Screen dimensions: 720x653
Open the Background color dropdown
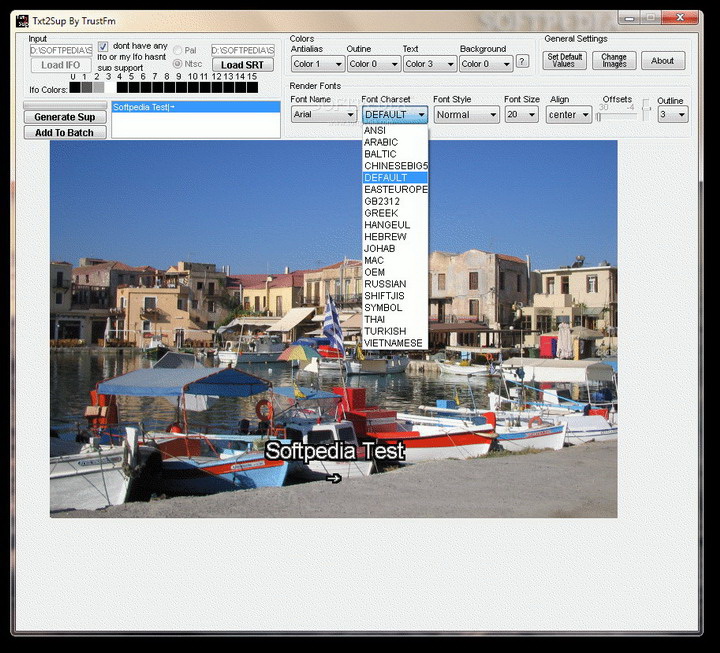[x=486, y=64]
